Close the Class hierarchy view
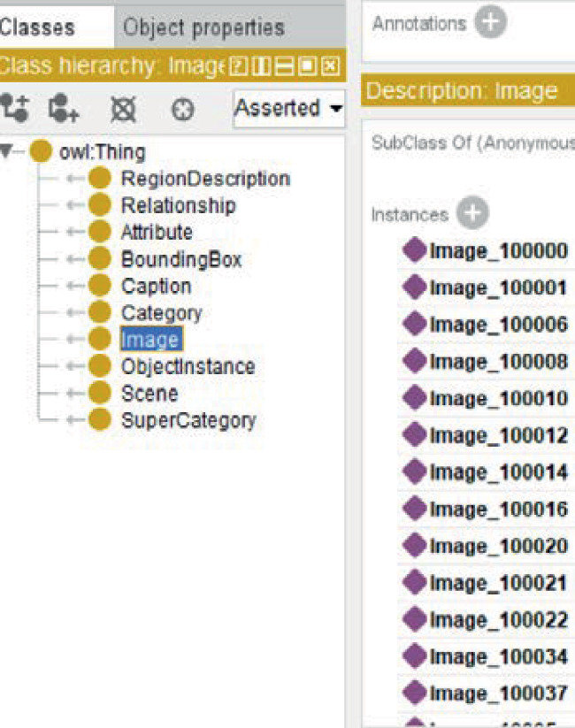 click(330, 66)
